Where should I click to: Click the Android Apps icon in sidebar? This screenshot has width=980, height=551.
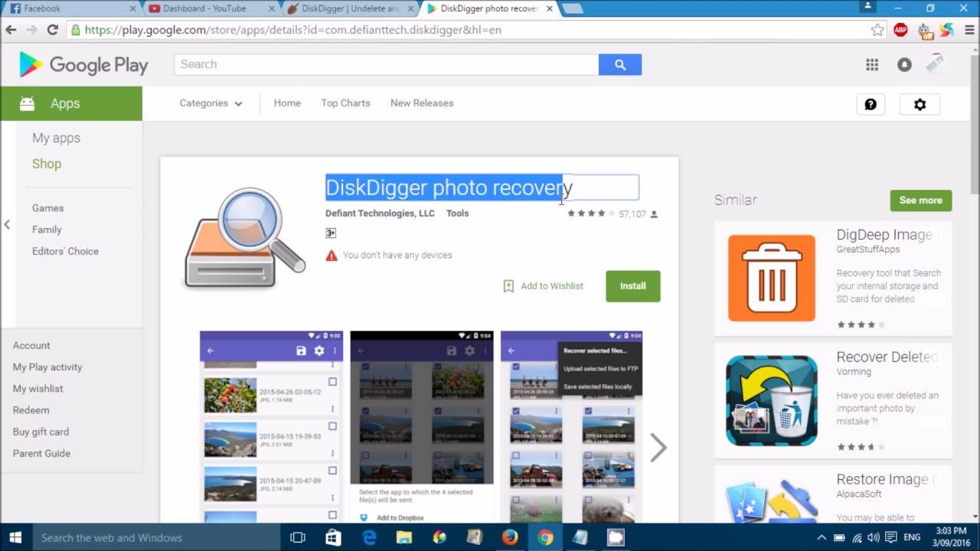(27, 103)
